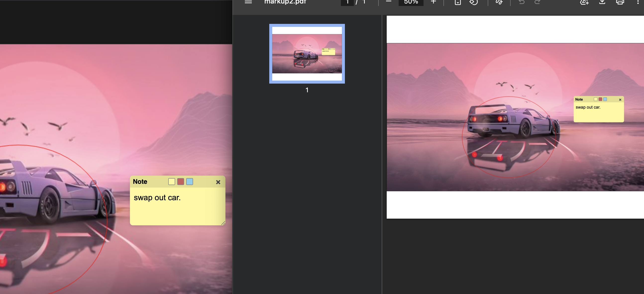This screenshot has height=294, width=644.
Task: Click the large 'Note' title label
Action: click(x=140, y=182)
